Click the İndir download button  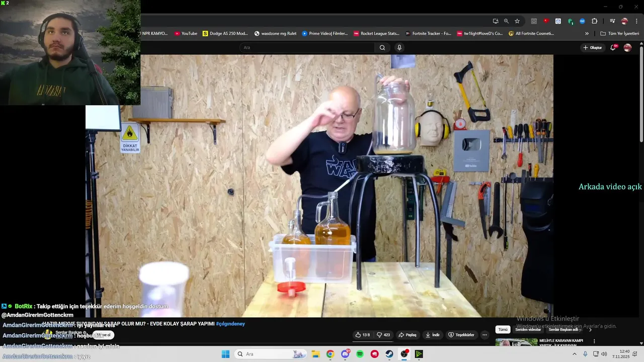coord(432,335)
